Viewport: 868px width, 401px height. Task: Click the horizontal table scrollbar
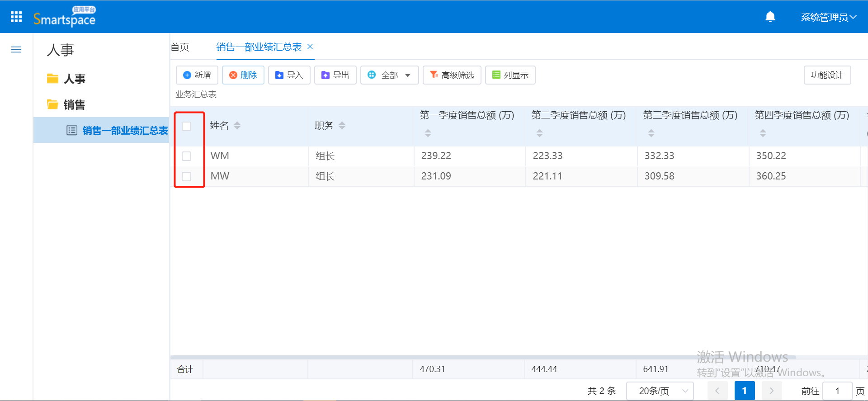pos(483,357)
